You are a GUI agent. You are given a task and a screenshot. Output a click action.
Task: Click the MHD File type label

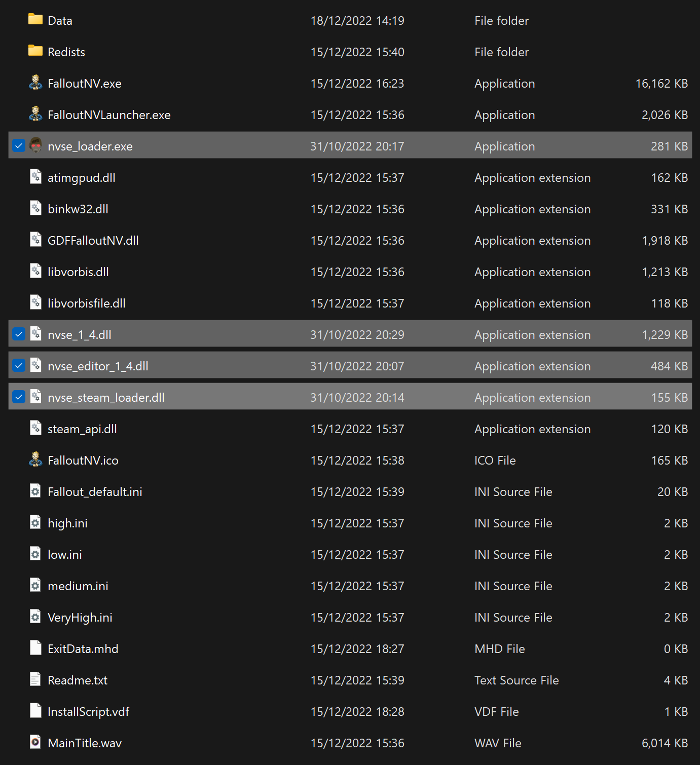pyautogui.click(x=499, y=649)
